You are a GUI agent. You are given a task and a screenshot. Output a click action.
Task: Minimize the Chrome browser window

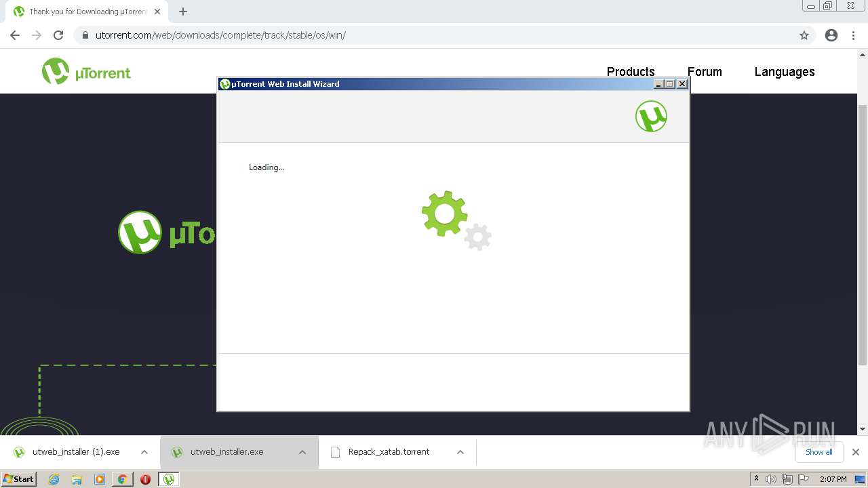pyautogui.click(x=810, y=6)
